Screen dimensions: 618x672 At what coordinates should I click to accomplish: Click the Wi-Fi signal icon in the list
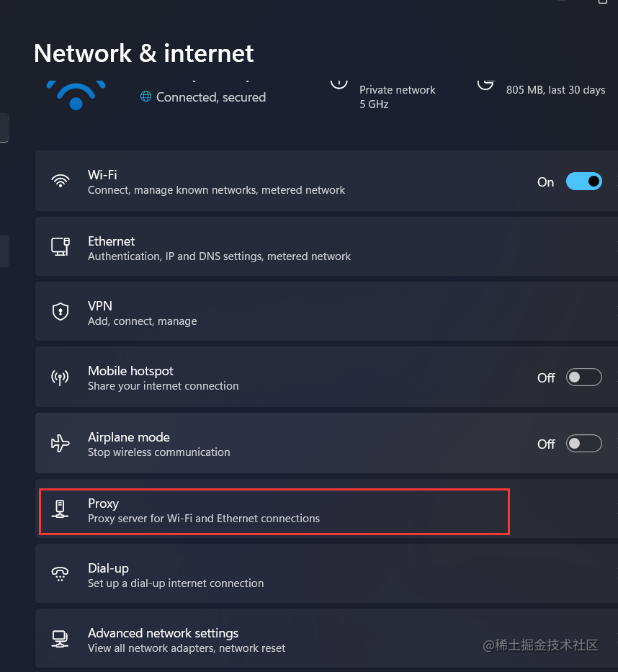61,181
